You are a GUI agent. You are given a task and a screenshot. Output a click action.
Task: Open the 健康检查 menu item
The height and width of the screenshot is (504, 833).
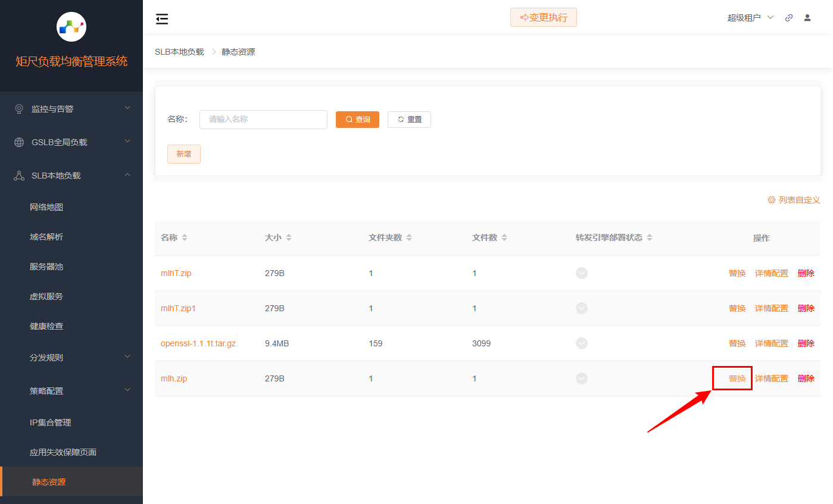click(x=46, y=326)
